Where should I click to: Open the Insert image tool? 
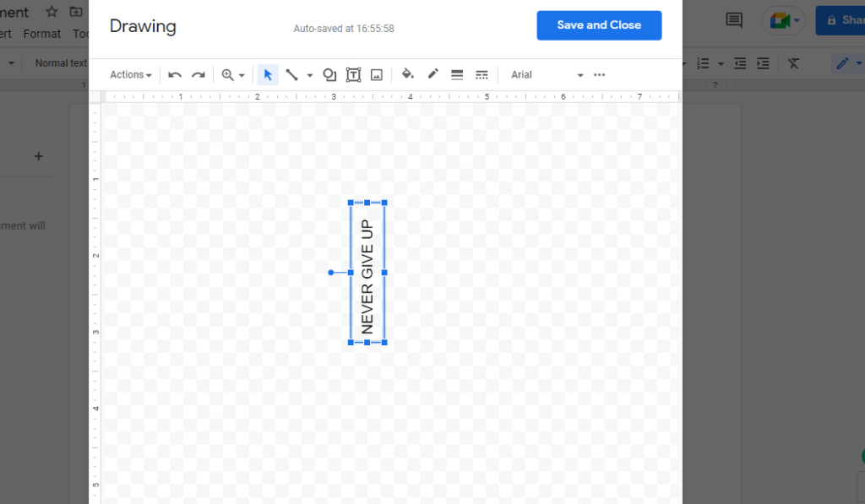pyautogui.click(x=376, y=74)
